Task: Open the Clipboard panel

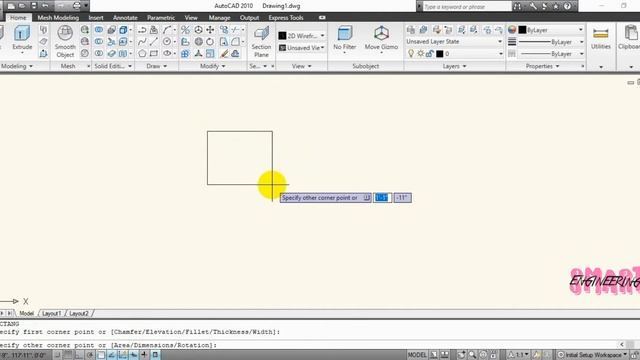Action: click(629, 38)
